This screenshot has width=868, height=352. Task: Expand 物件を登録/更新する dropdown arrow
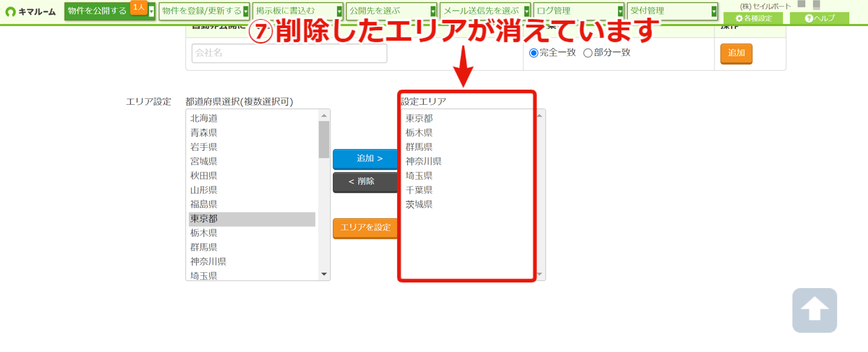pyautogui.click(x=246, y=11)
